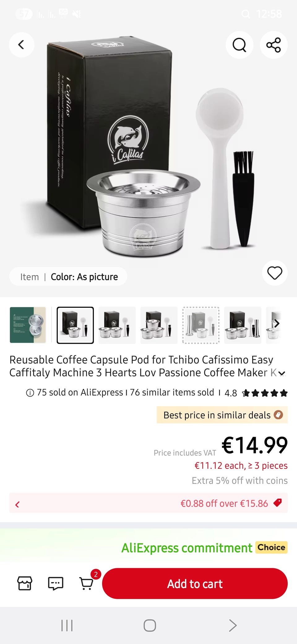297x644 pixels.
Task: Select the dotted-border variant thumbnail
Action: point(201,325)
